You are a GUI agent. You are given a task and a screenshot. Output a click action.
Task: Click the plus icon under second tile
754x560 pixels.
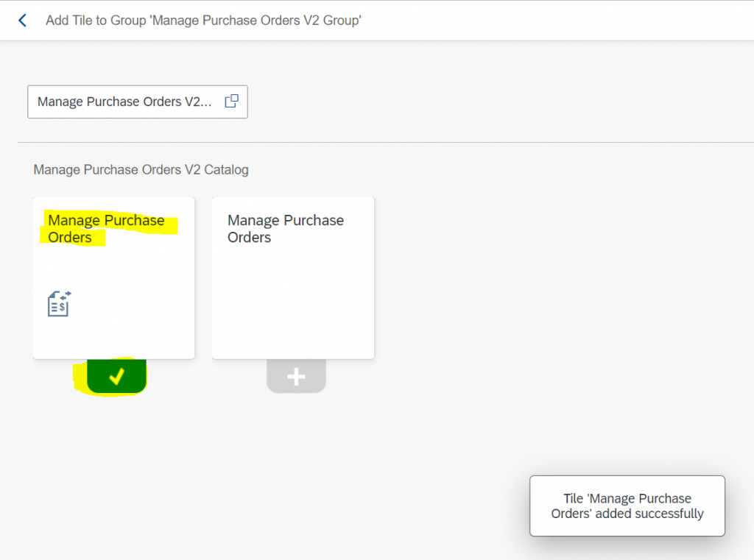point(296,376)
